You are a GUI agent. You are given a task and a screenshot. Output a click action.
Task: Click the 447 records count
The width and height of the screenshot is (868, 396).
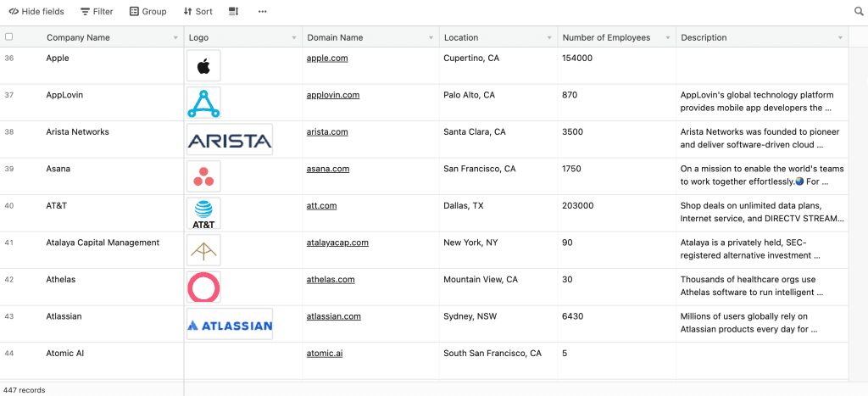coord(24,390)
